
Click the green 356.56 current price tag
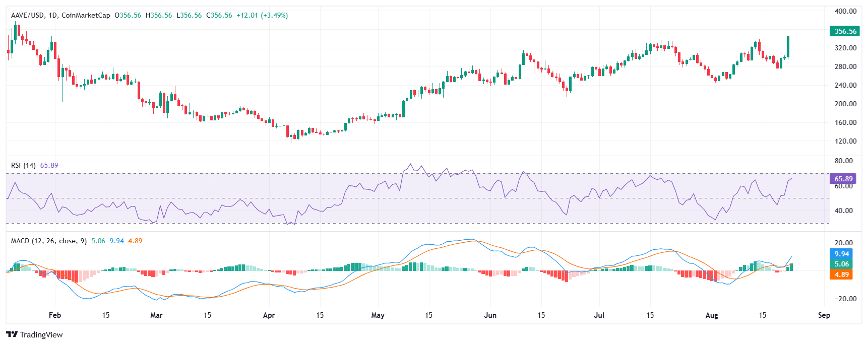845,31
